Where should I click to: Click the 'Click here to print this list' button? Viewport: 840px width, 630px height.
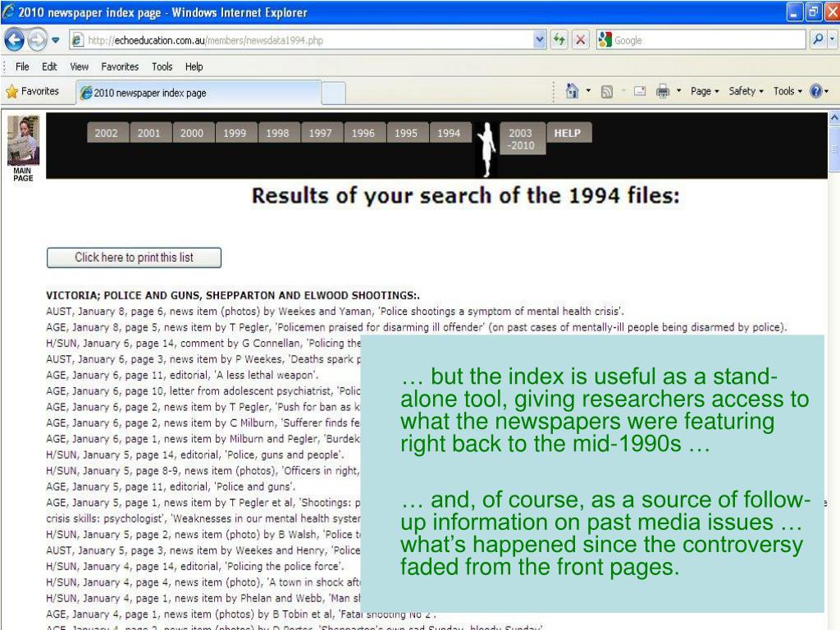[x=134, y=258]
